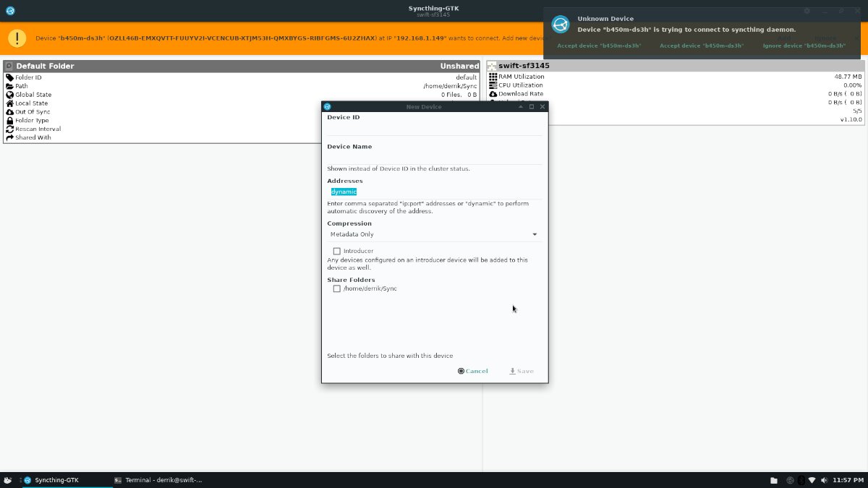
Task: Click the Device ID input field
Action: 434,128
